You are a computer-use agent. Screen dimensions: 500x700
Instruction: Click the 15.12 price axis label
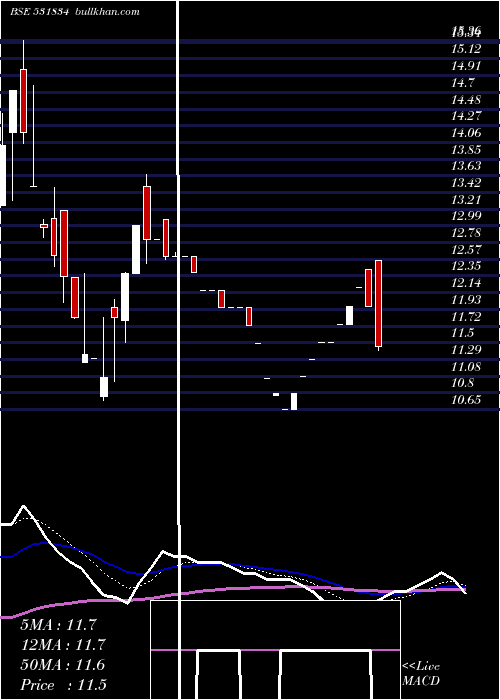(466, 49)
